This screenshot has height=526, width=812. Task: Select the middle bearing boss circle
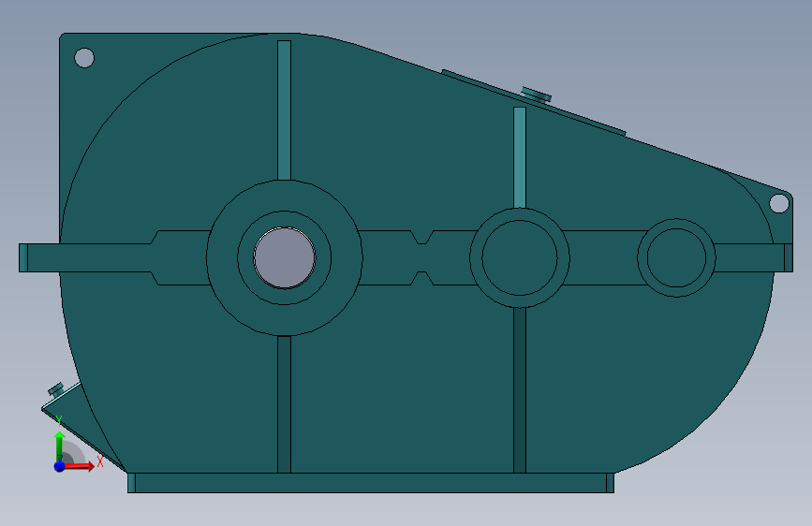pos(520,257)
